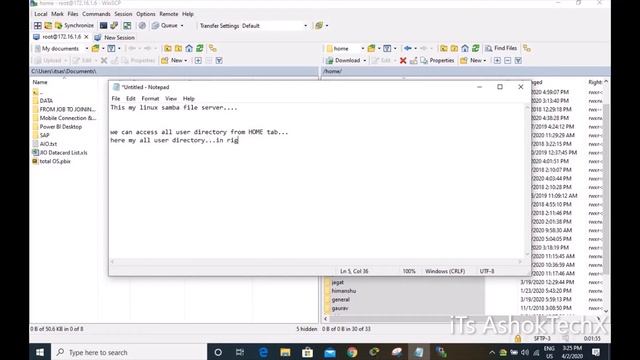Click local panel directory tree icon
Screen dimensions: 640x360
[x=213, y=48]
